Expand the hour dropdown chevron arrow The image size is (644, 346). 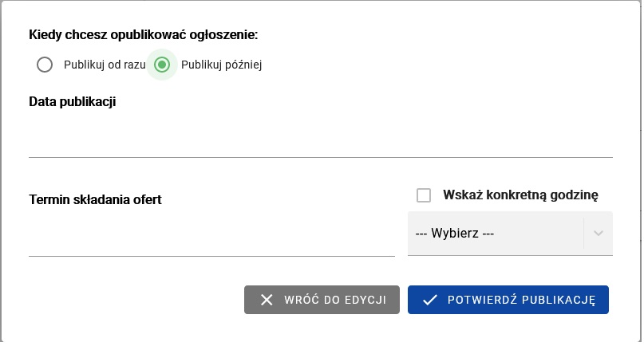(x=599, y=234)
